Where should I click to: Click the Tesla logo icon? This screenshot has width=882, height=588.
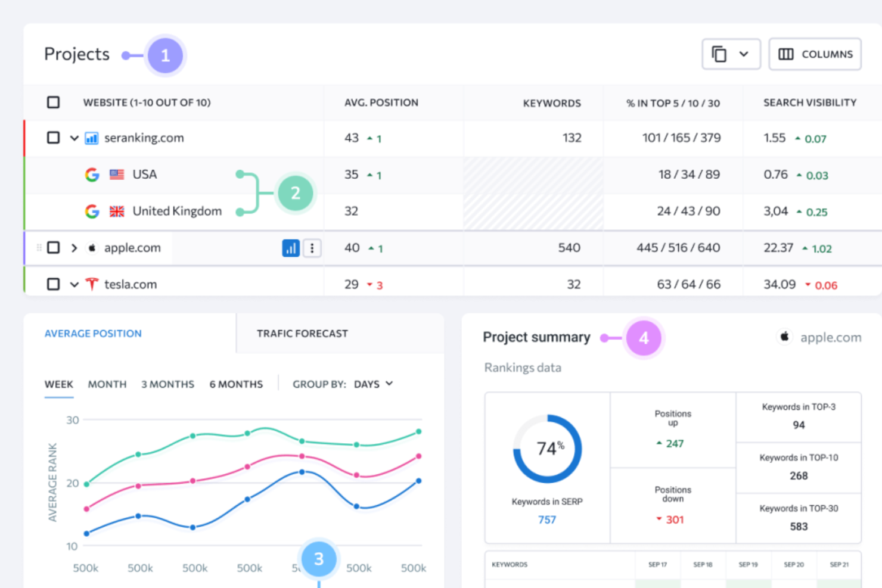click(92, 284)
